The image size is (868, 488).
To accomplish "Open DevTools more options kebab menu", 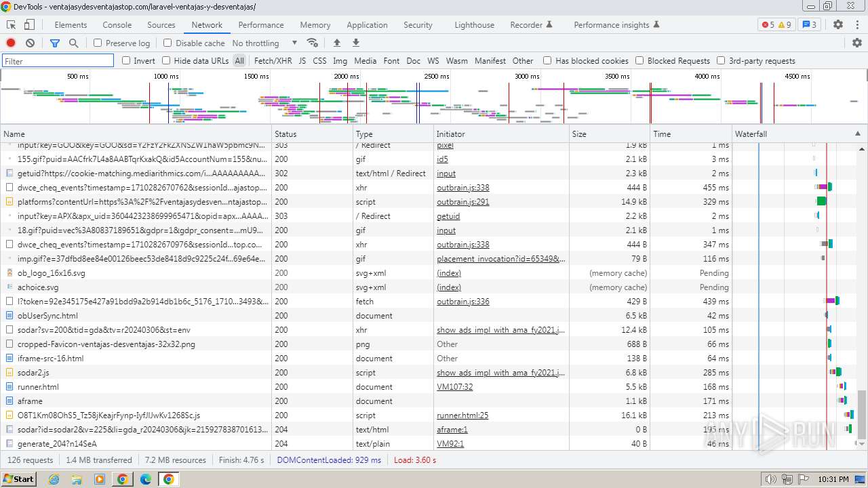I will (x=856, y=25).
